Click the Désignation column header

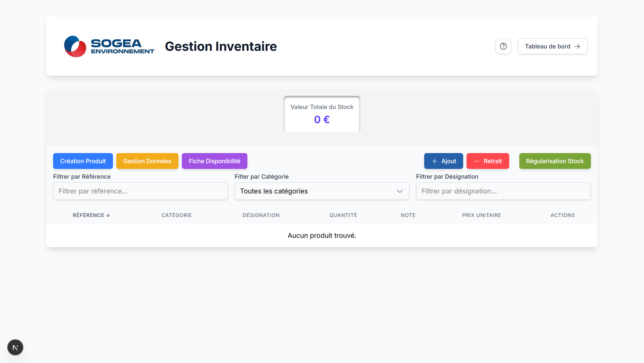pyautogui.click(x=261, y=215)
